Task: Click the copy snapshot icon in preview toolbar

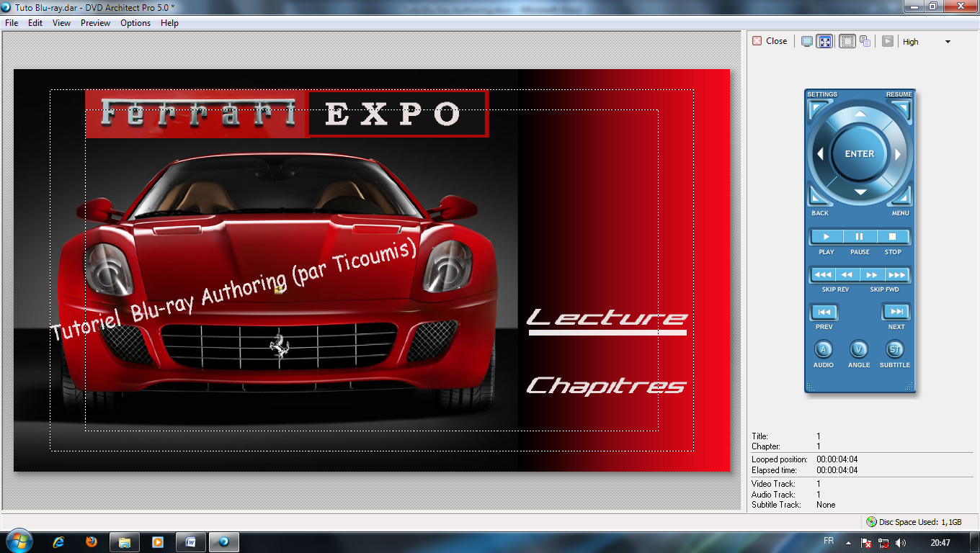Action: tap(865, 42)
